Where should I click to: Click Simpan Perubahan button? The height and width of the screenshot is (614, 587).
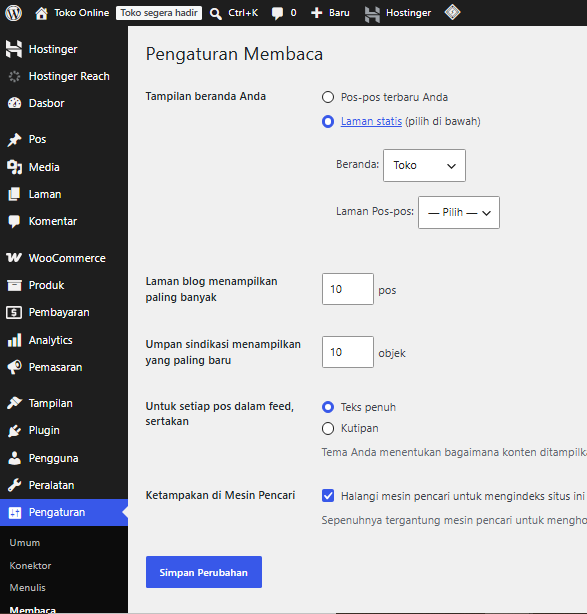pyautogui.click(x=204, y=572)
